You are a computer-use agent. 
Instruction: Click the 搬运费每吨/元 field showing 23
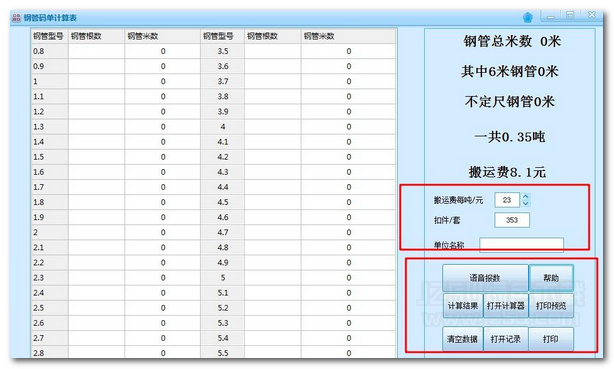click(507, 200)
